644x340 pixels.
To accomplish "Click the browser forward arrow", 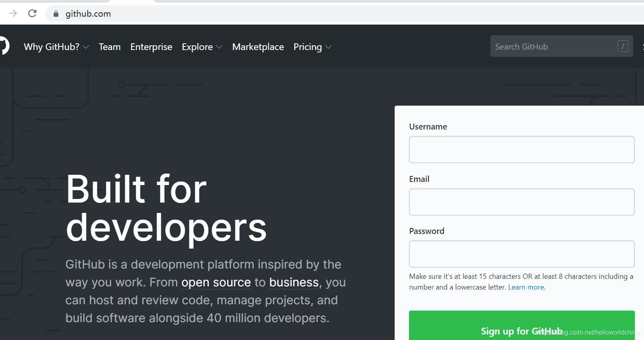I will pos(13,14).
